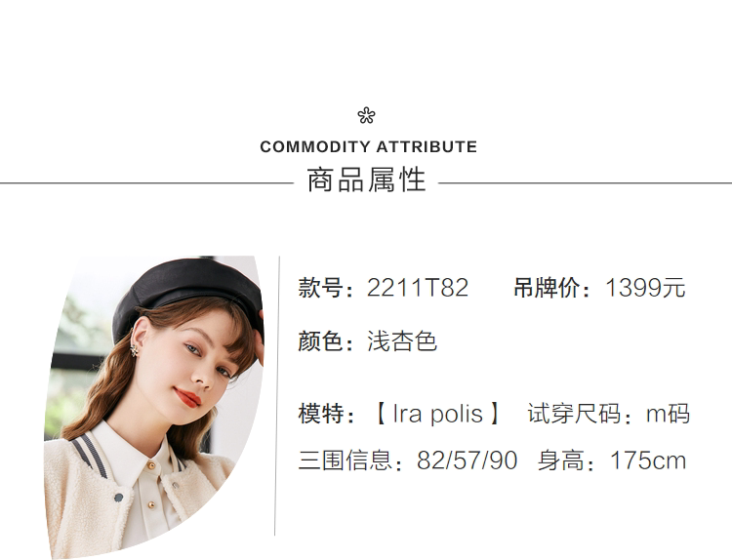The height and width of the screenshot is (560, 732).
Task: Click the 款号 label
Action: tap(321, 289)
